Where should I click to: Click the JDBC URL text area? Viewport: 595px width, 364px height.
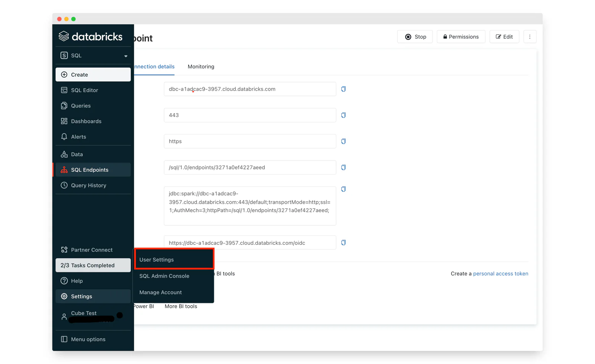coord(250,206)
